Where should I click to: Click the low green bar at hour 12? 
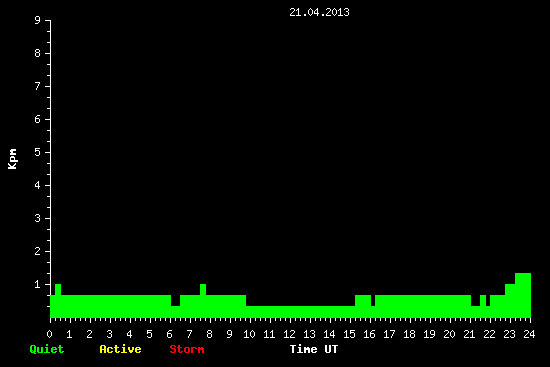click(x=290, y=312)
